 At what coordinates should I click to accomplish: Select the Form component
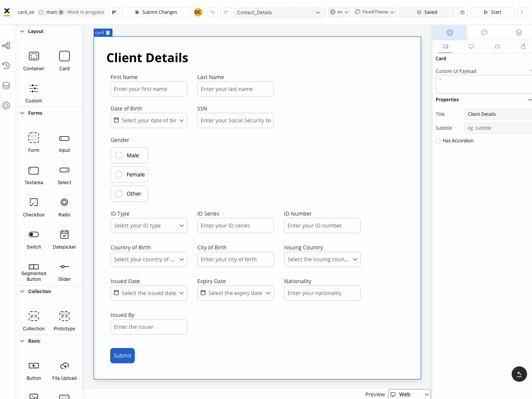click(34, 142)
